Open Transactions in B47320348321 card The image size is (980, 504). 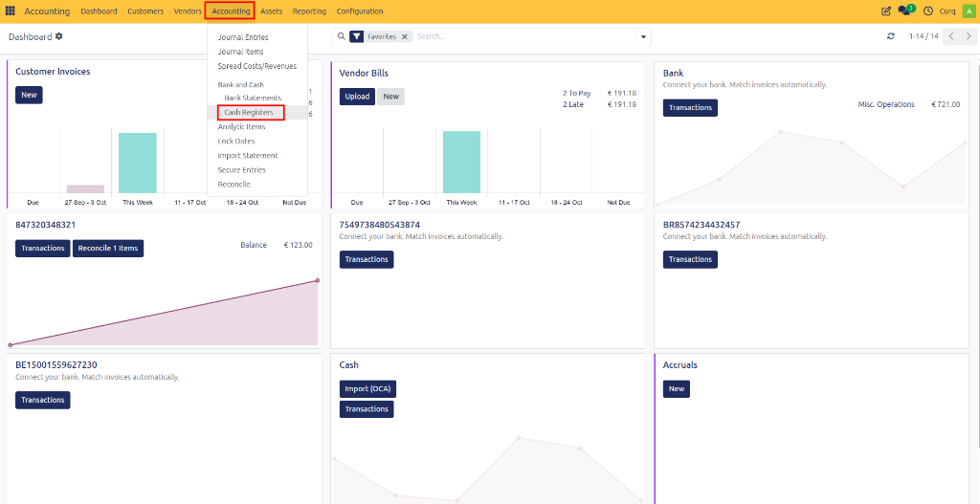42,249
